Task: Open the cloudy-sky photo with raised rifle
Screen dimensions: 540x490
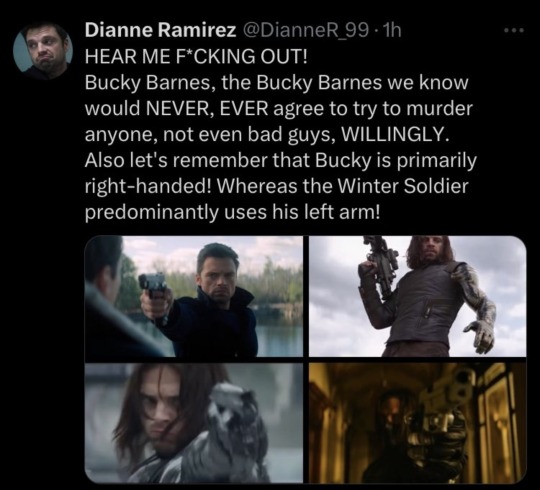Action: tap(417, 296)
